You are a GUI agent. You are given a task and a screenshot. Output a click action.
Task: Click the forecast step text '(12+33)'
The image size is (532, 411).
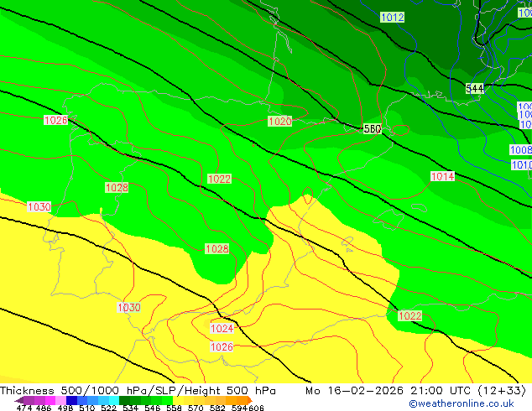coord(502,391)
